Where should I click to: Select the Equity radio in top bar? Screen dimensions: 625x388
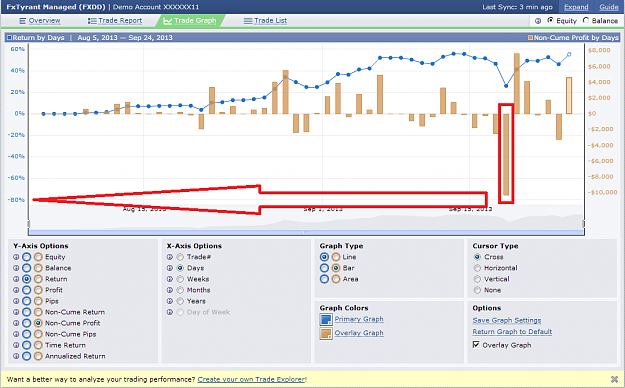tap(550, 20)
